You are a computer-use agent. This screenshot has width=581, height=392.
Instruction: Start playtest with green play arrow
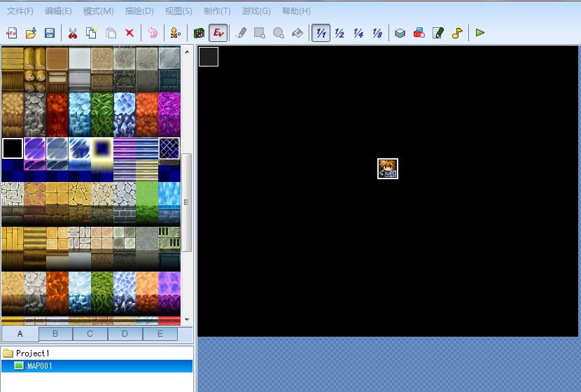pyautogui.click(x=480, y=33)
